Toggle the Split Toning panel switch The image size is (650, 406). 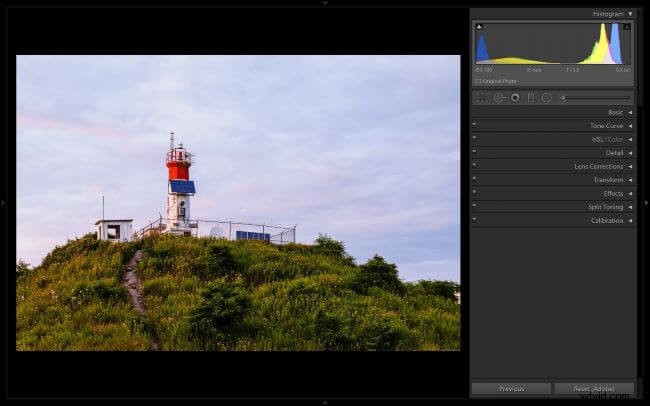(474, 205)
